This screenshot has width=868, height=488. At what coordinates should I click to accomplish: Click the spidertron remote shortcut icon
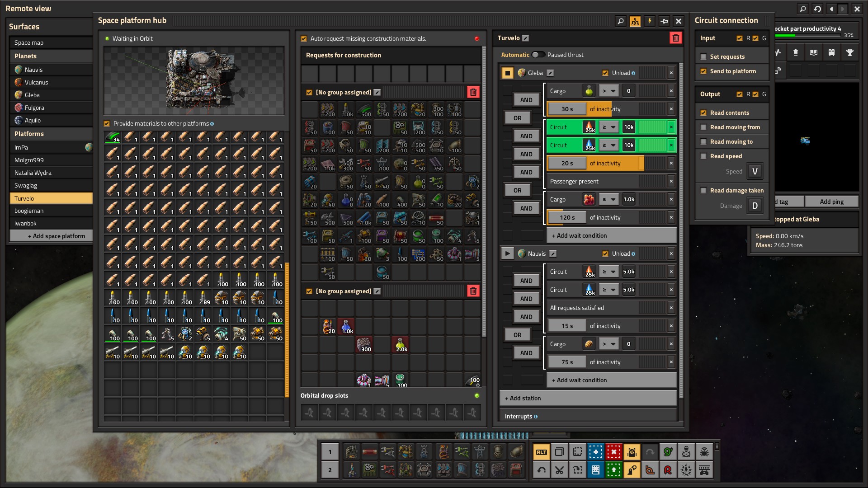(x=704, y=452)
